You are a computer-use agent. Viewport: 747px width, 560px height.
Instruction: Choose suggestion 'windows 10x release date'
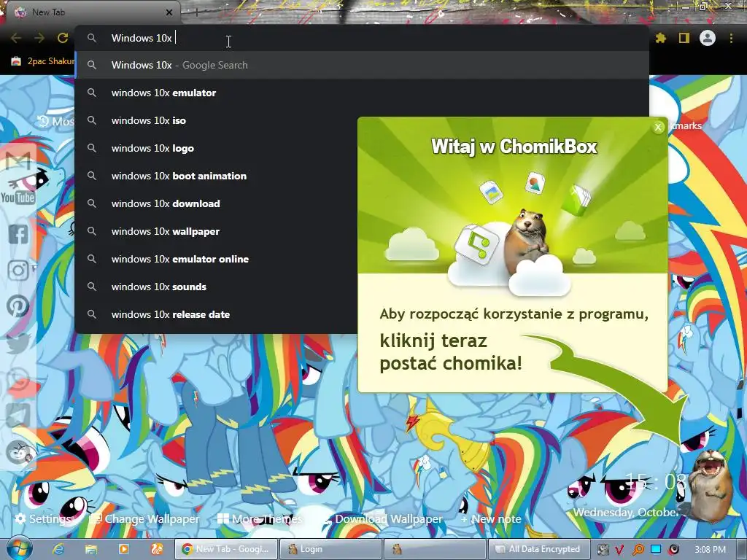click(x=216, y=314)
